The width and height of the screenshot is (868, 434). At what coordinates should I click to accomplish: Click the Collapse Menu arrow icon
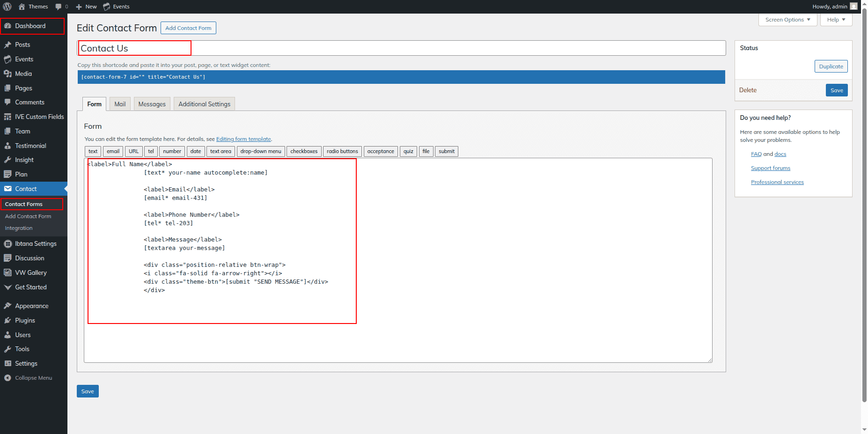[x=7, y=378]
